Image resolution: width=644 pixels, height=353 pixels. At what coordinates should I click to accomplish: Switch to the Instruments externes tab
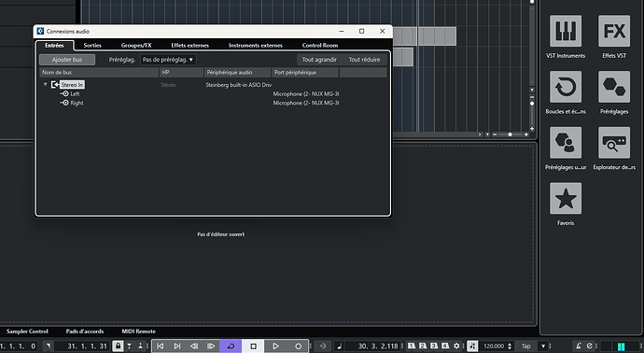click(256, 45)
